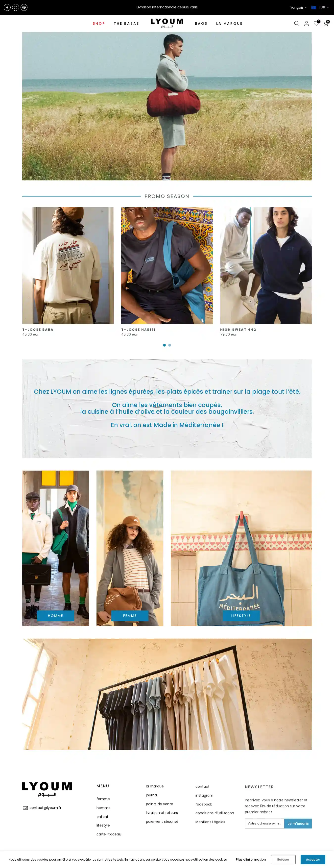Expand the français language dropdown
The height and width of the screenshot is (868, 334).
(298, 7)
